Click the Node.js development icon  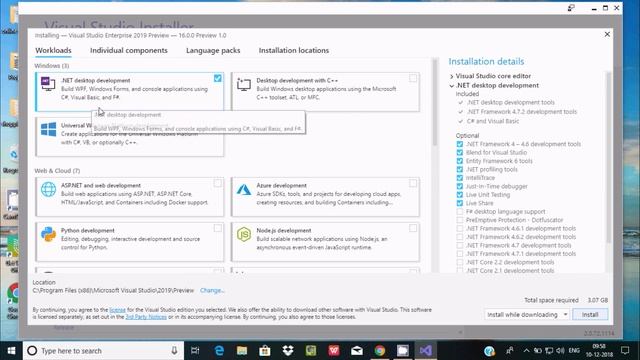pyautogui.click(x=244, y=234)
